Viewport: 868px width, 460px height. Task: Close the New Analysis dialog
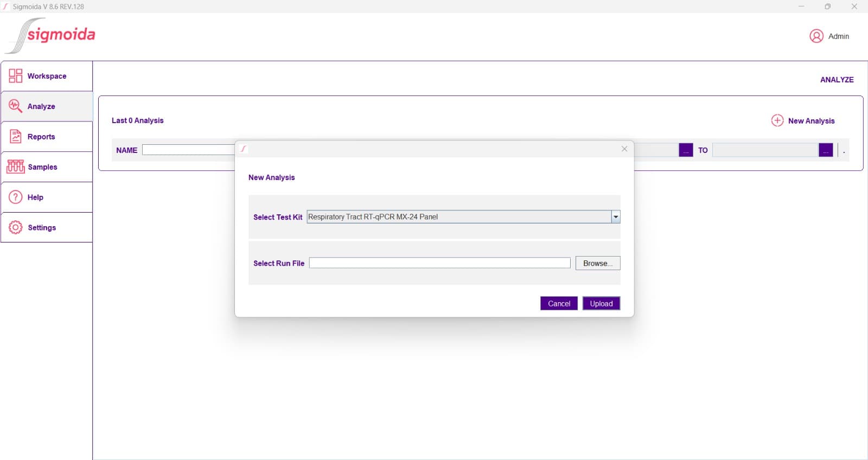(624, 149)
